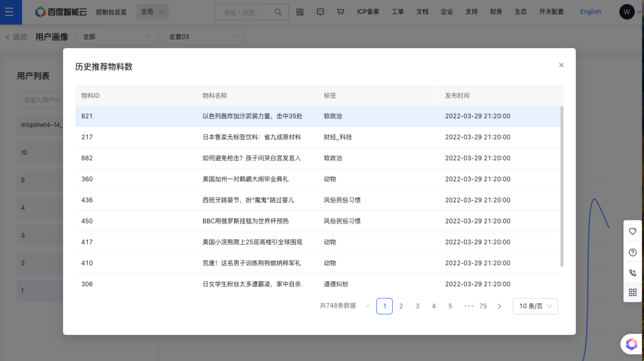Select user 5 in user list

coord(40,180)
